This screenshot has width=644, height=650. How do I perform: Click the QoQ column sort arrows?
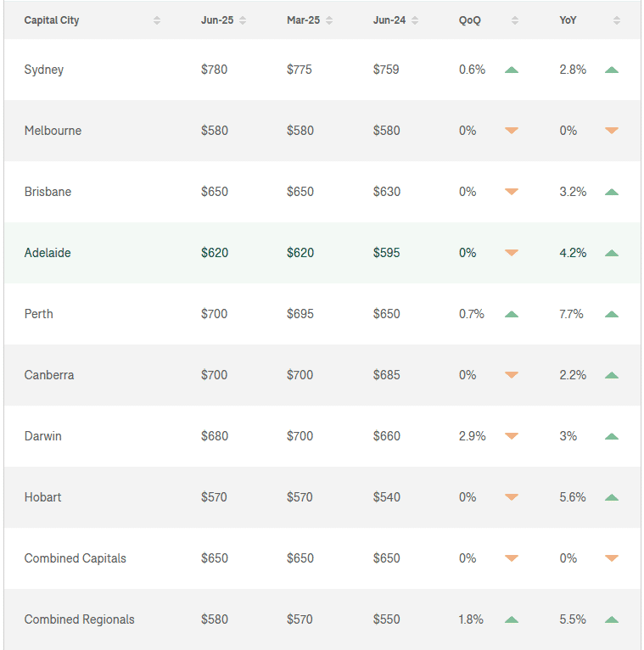(514, 20)
